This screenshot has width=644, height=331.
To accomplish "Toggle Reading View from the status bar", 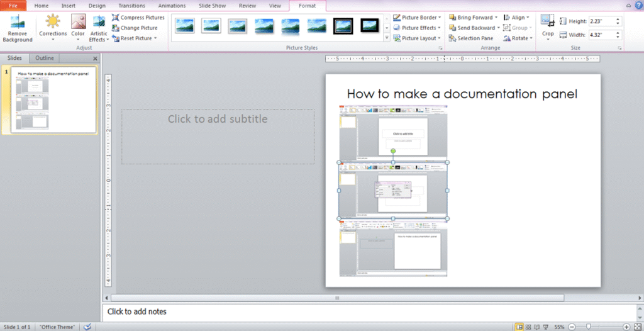I will (536, 327).
